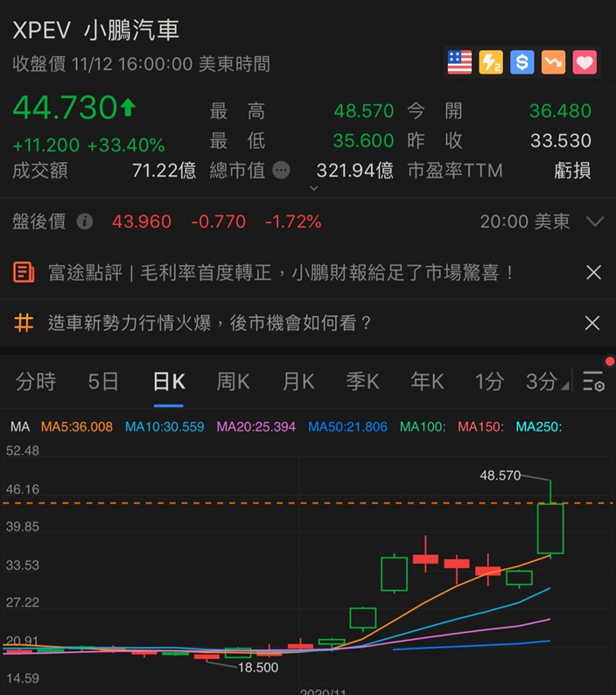Image resolution: width=616 pixels, height=695 pixels.
Task: Select the 季K chart tab
Action: (x=363, y=381)
